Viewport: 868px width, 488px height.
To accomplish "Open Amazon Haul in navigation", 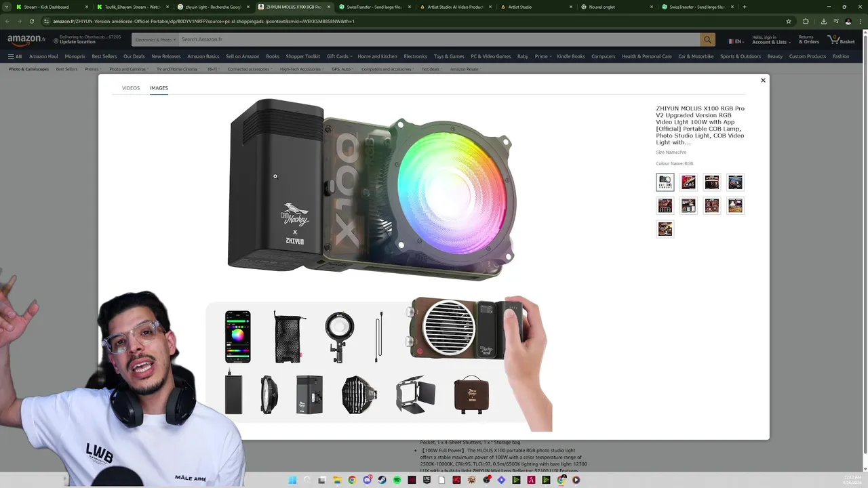I will pyautogui.click(x=43, y=56).
